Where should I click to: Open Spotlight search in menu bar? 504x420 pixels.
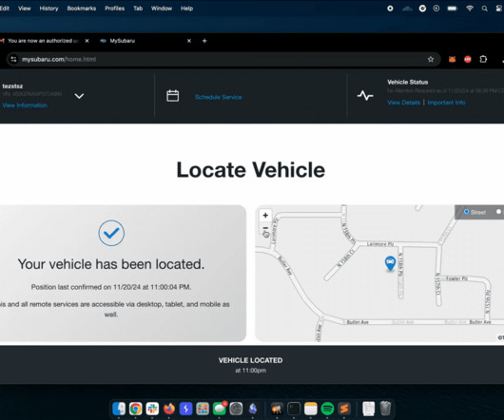(484, 9)
